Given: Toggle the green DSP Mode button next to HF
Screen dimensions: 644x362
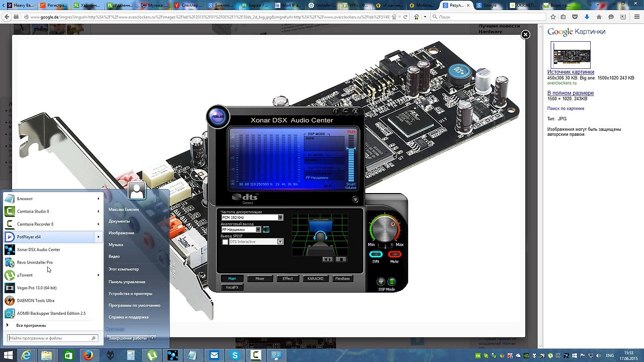Looking at the screenshot, I should point(392,282).
